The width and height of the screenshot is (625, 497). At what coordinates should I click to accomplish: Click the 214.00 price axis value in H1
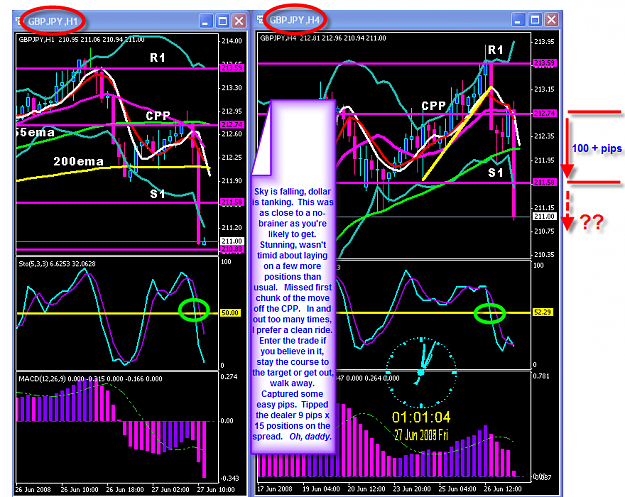point(232,41)
